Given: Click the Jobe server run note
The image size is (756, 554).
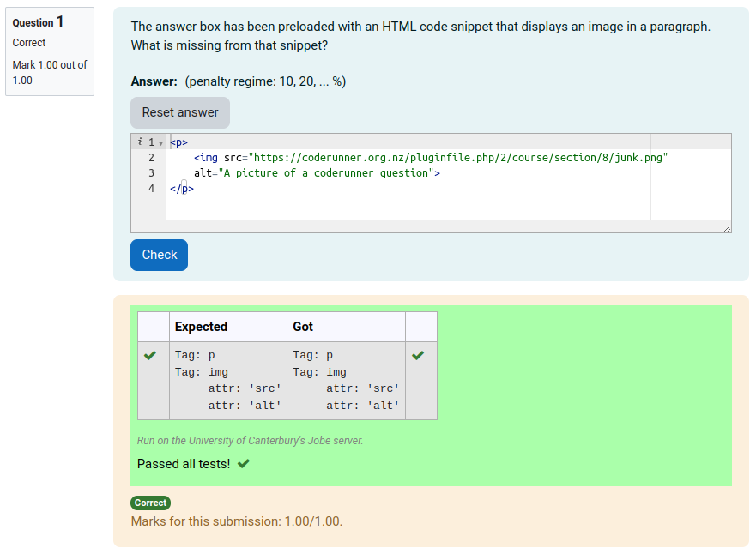Looking at the screenshot, I should 250,440.
